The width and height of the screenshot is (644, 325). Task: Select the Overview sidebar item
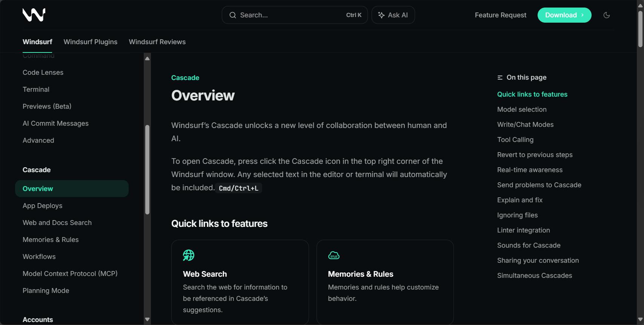point(72,189)
